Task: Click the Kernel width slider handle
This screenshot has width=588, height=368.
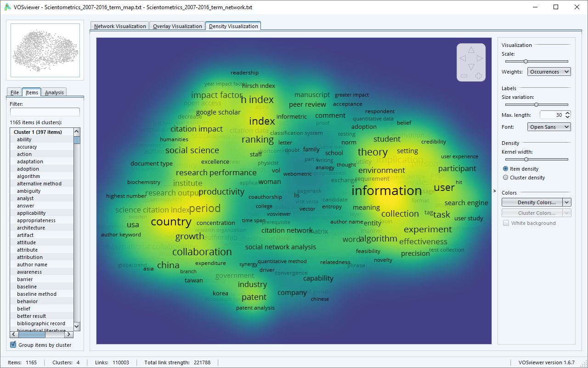Action: tap(526, 159)
